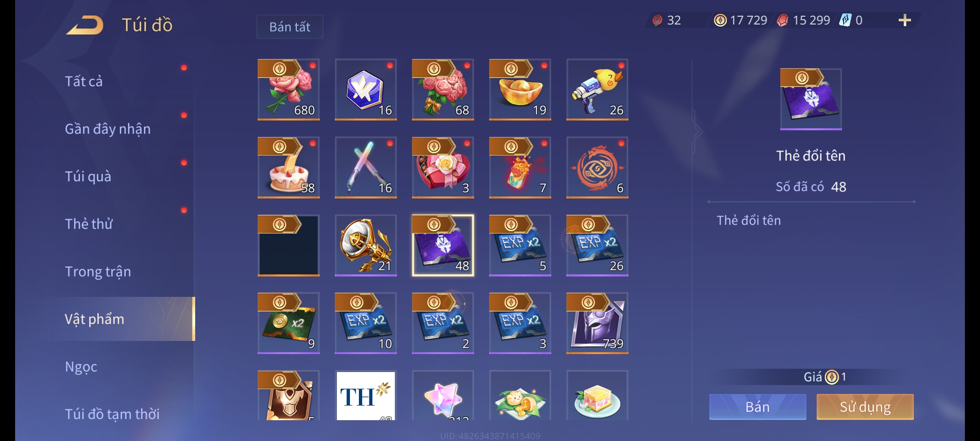This screenshot has height=441, width=980.
Task: Select the duck water gun item
Action: (x=597, y=89)
